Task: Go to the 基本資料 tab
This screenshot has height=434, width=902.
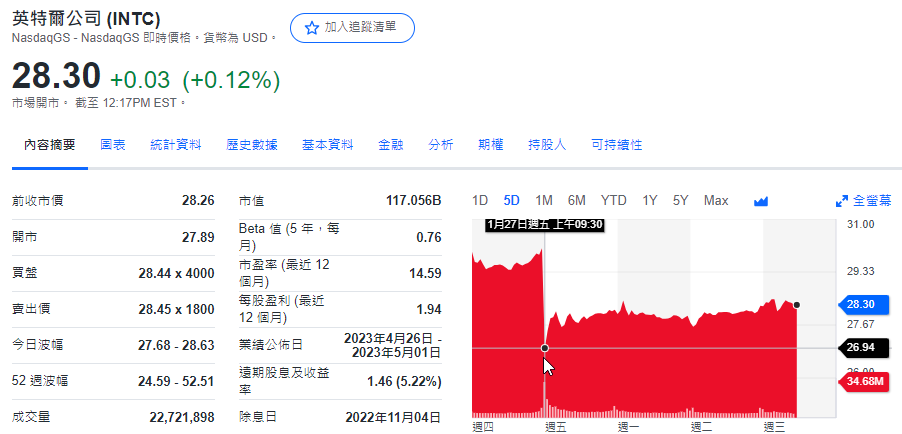Action: pos(328,145)
